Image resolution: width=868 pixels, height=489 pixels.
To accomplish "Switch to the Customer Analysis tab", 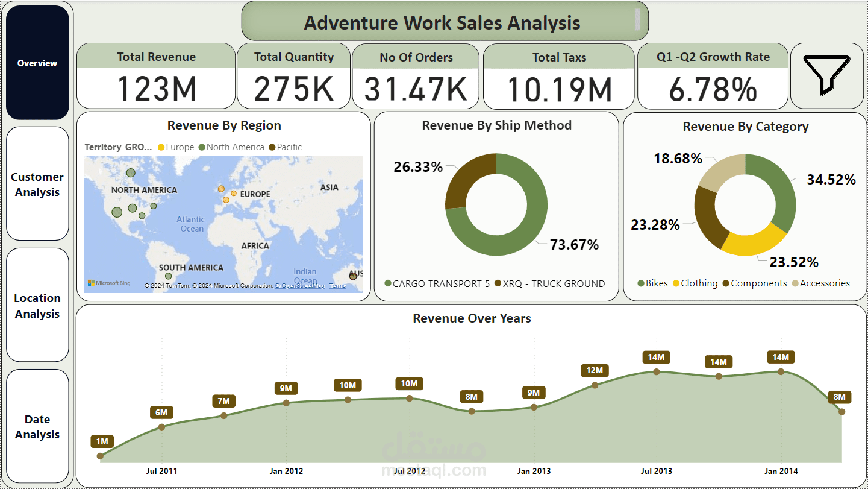I will point(37,184).
